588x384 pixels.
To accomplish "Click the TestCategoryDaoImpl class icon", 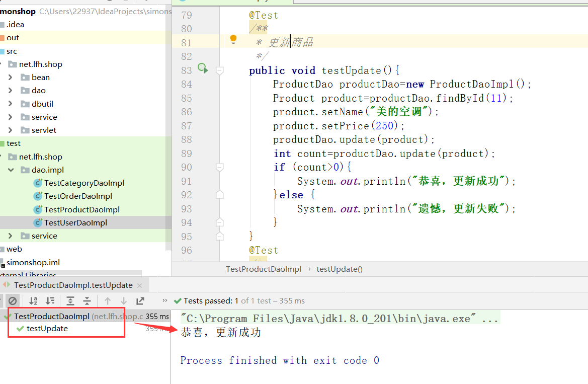I will click(38, 183).
